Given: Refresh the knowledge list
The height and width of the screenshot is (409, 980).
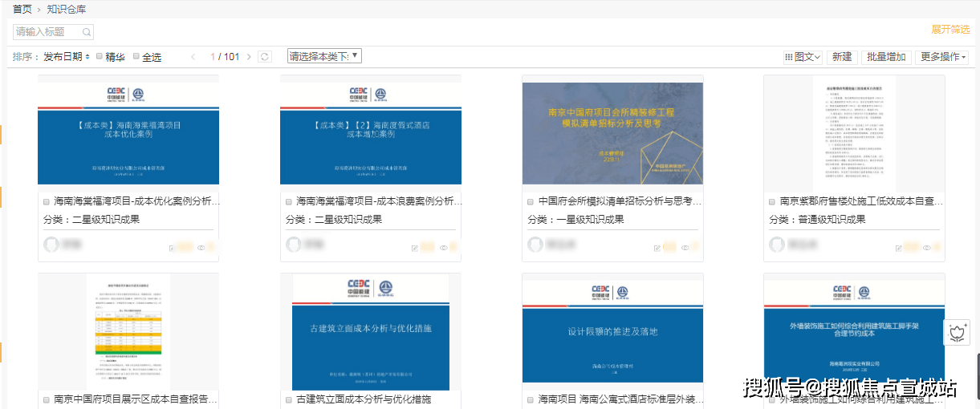Looking at the screenshot, I should click(x=265, y=57).
